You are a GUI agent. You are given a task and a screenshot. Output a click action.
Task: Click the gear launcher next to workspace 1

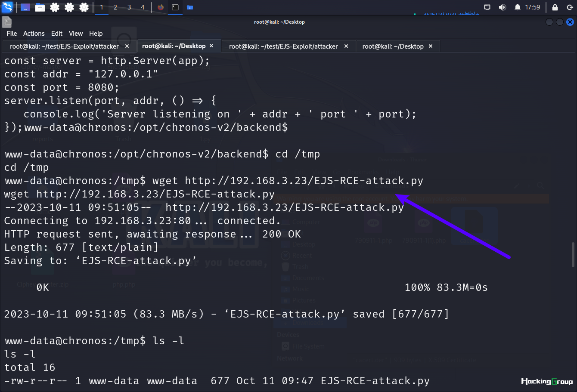[84, 7]
